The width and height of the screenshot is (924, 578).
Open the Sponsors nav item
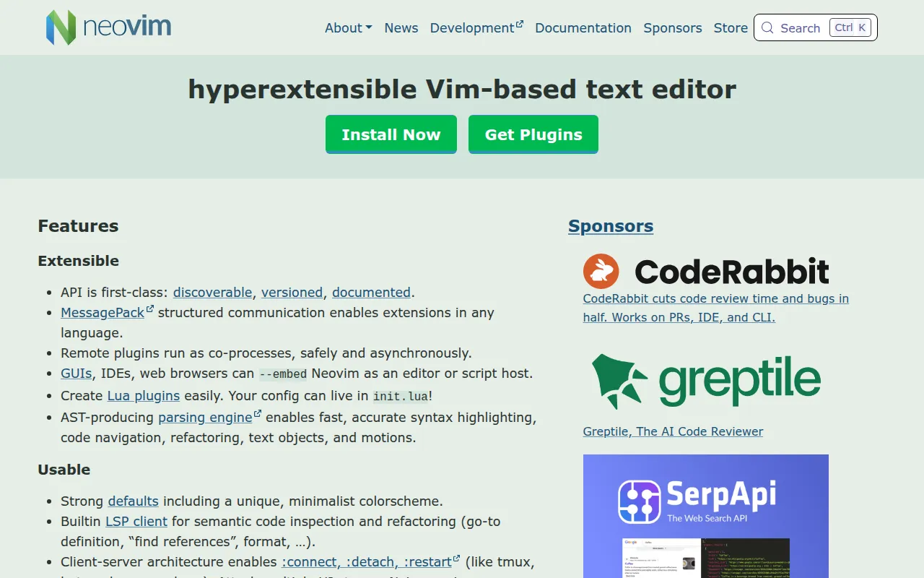point(673,28)
